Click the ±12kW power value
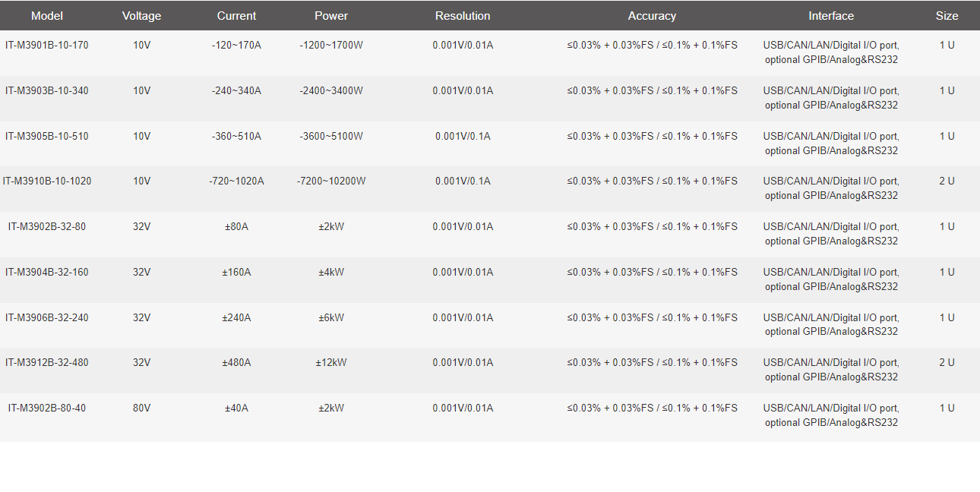This screenshot has width=980, height=492. tap(331, 362)
